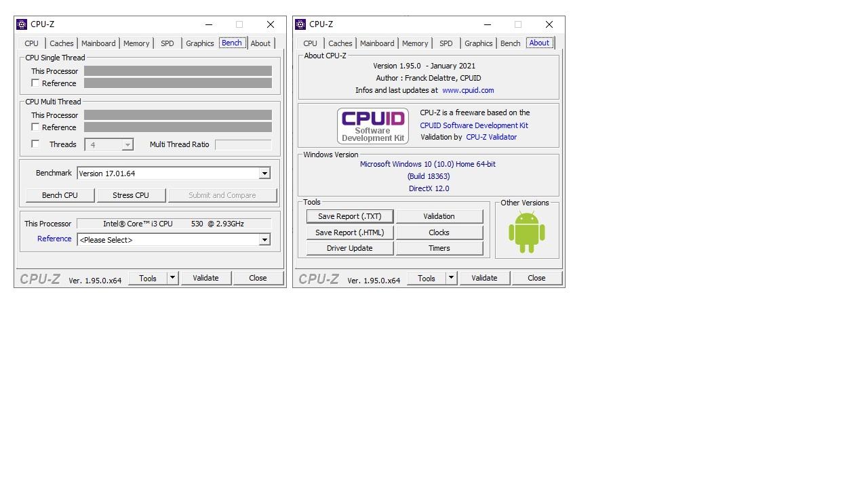Open the Caches tab in the right window
This screenshot has width=868, height=488.
click(340, 43)
